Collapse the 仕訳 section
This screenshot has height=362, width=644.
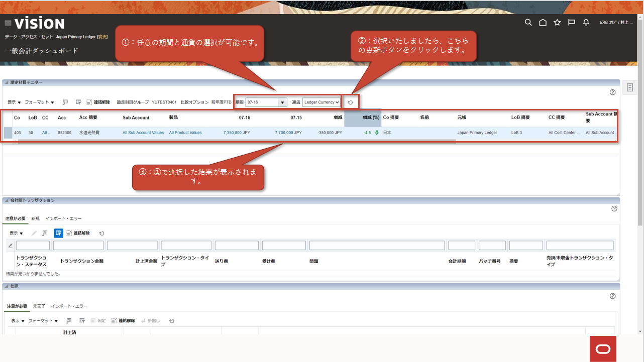pos(7,286)
